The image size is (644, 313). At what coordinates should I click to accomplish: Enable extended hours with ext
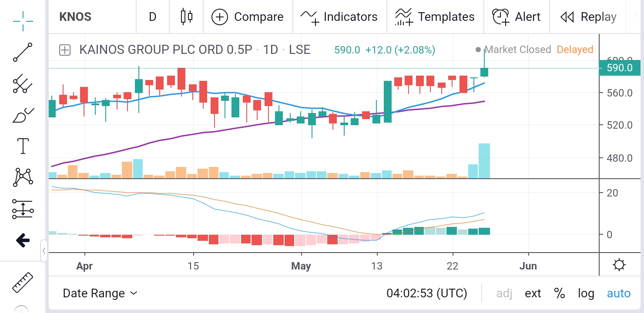533,293
